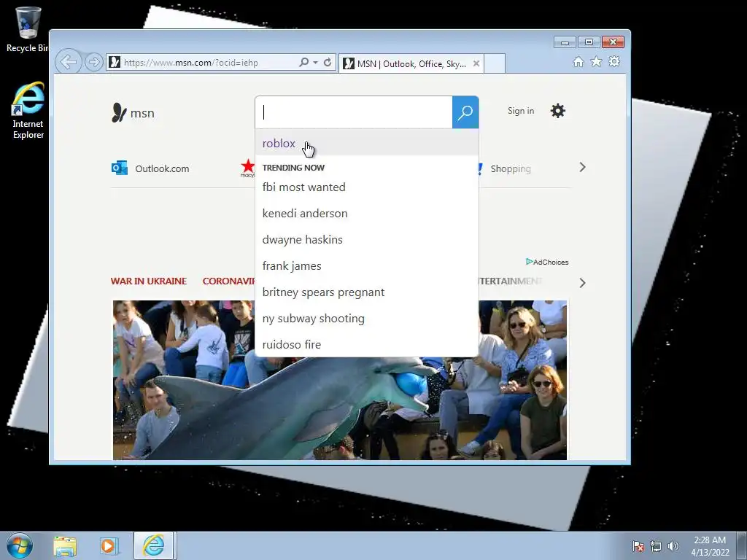Maximize the Internet Explorer window
The image size is (747, 560).
pos(589,42)
